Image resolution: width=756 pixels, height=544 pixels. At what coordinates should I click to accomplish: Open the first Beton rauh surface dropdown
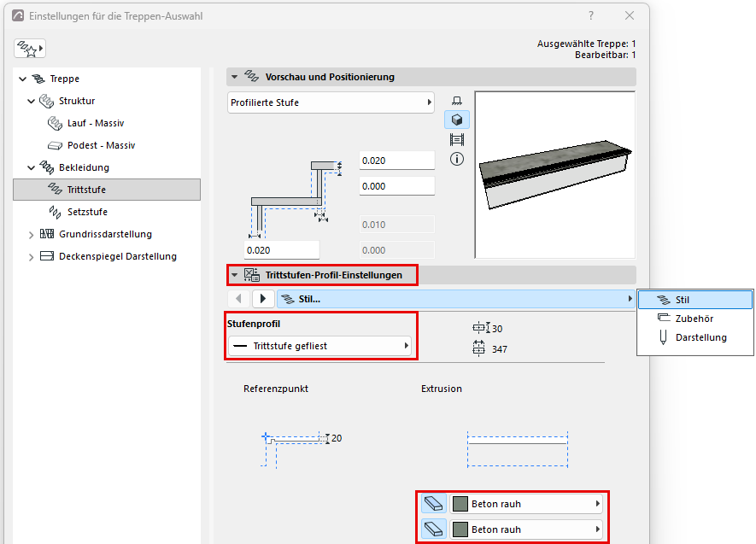coord(526,504)
